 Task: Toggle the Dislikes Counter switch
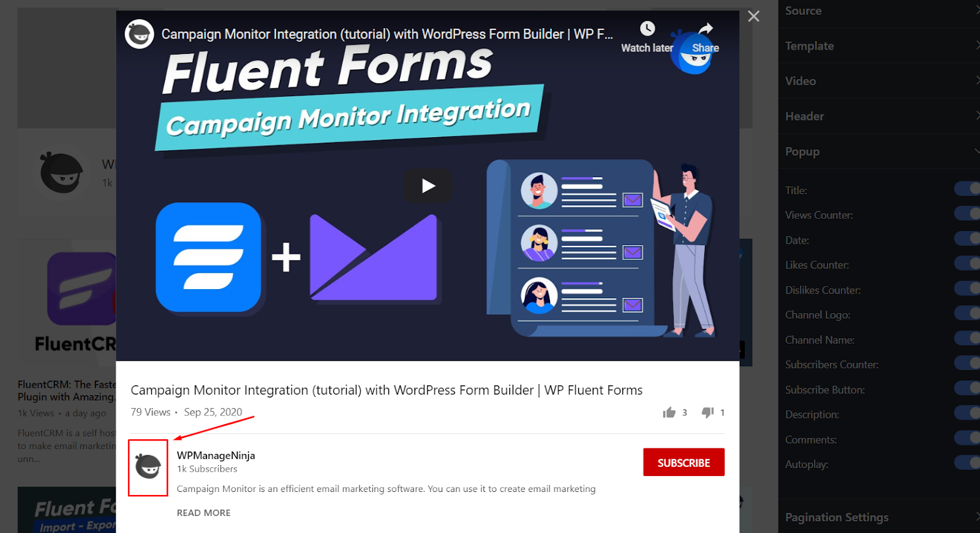tap(968, 288)
